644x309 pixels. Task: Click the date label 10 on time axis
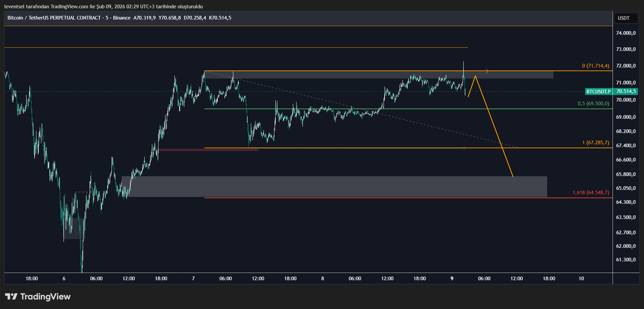point(581,279)
